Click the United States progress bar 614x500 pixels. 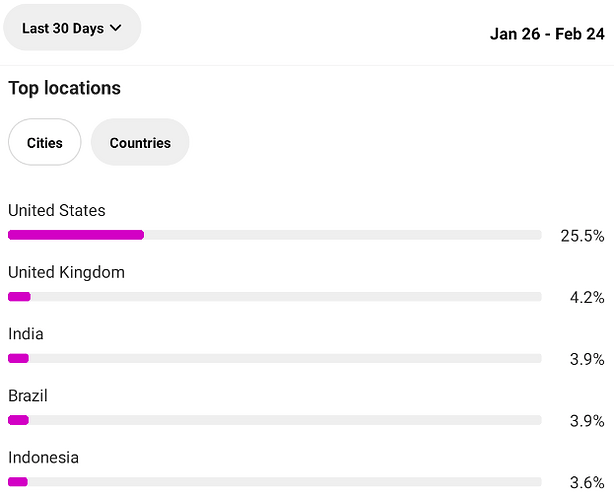coord(275,235)
